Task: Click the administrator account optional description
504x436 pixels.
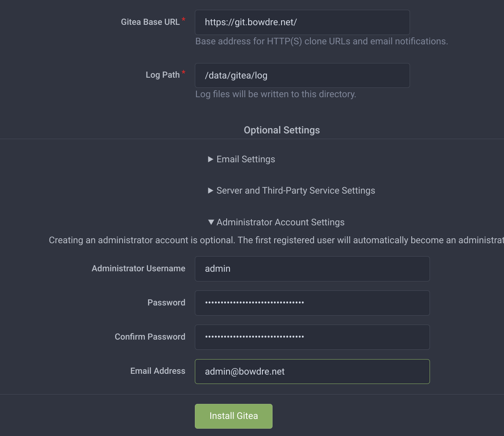Action: tap(276, 240)
